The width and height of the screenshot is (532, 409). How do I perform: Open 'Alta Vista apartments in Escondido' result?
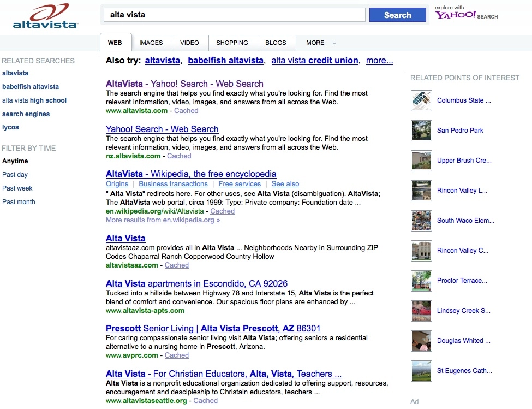[x=197, y=283]
